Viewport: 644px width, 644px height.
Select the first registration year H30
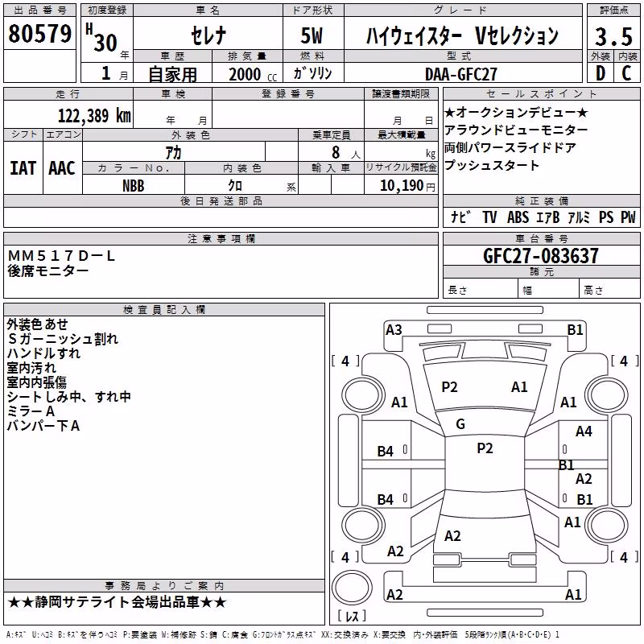102,38
